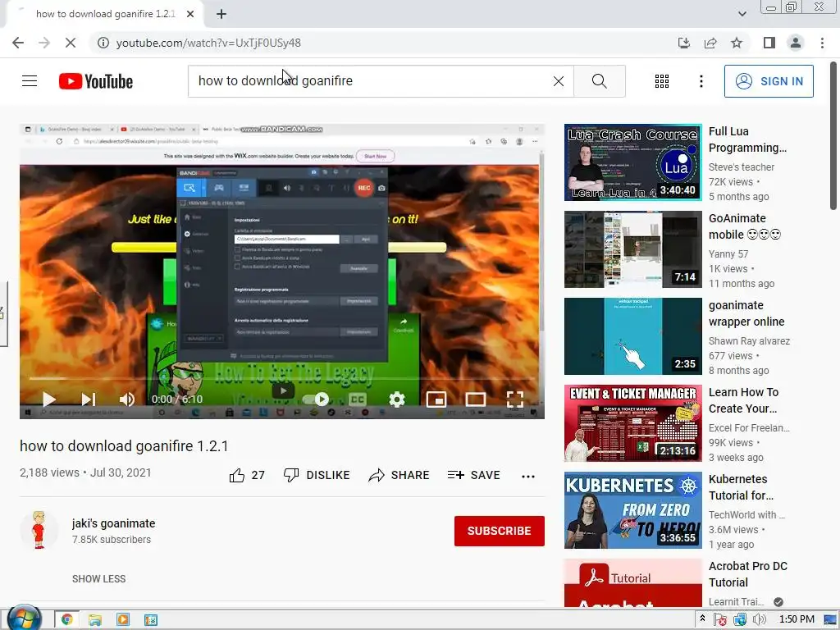Image resolution: width=840 pixels, height=630 pixels.
Task: Open more actions ellipsis below the video
Action: [528, 476]
